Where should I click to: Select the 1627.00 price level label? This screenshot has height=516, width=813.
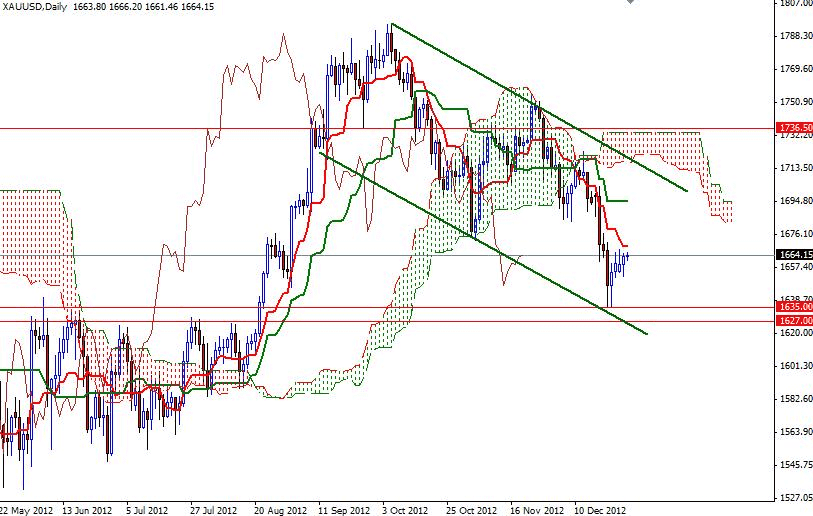794,321
